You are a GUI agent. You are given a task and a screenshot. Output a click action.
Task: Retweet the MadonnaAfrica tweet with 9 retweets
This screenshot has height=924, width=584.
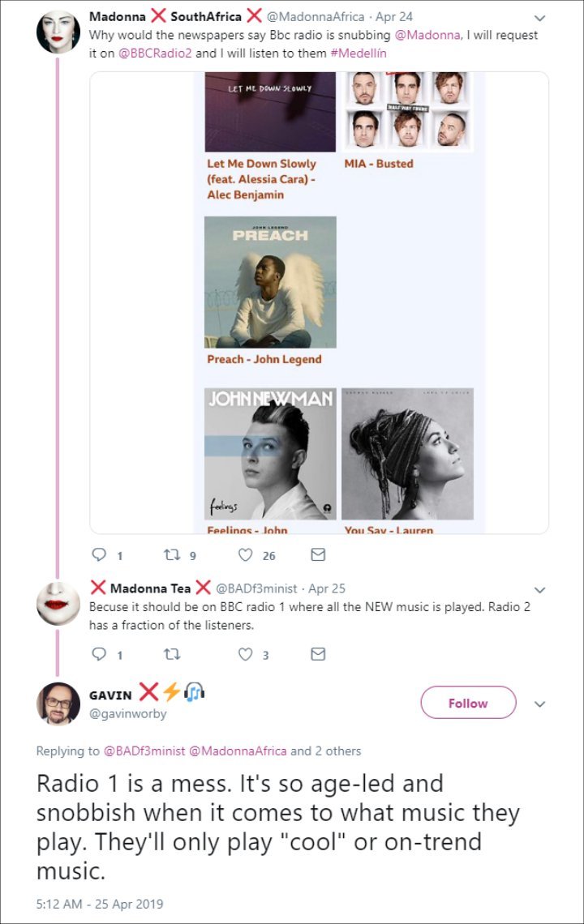pyautogui.click(x=172, y=554)
